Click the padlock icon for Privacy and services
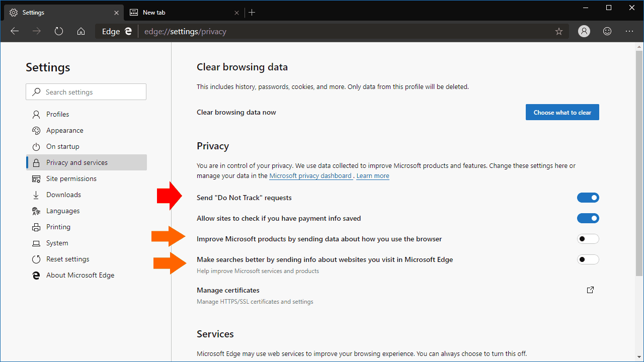Viewport: 644px width, 362px height. pyautogui.click(x=36, y=162)
